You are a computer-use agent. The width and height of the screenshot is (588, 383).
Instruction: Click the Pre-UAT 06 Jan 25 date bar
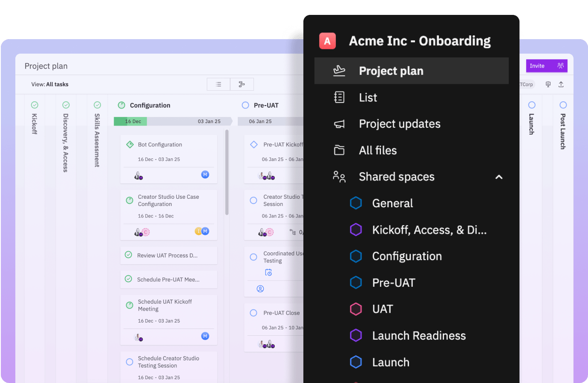(x=271, y=121)
